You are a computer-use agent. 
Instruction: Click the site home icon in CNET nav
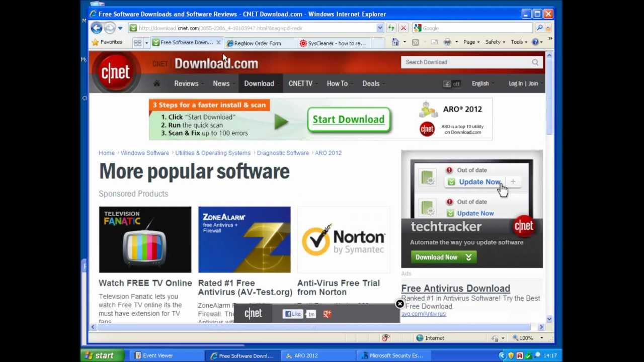(x=156, y=83)
